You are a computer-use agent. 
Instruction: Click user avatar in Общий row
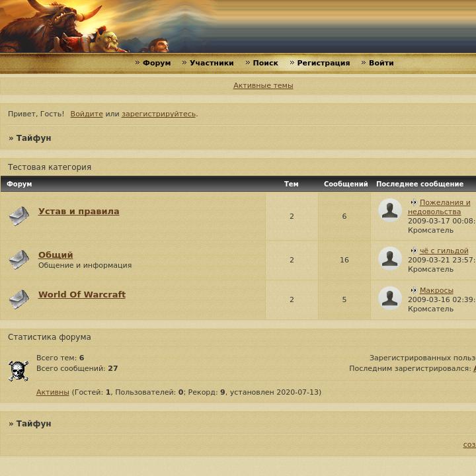pyautogui.click(x=390, y=258)
